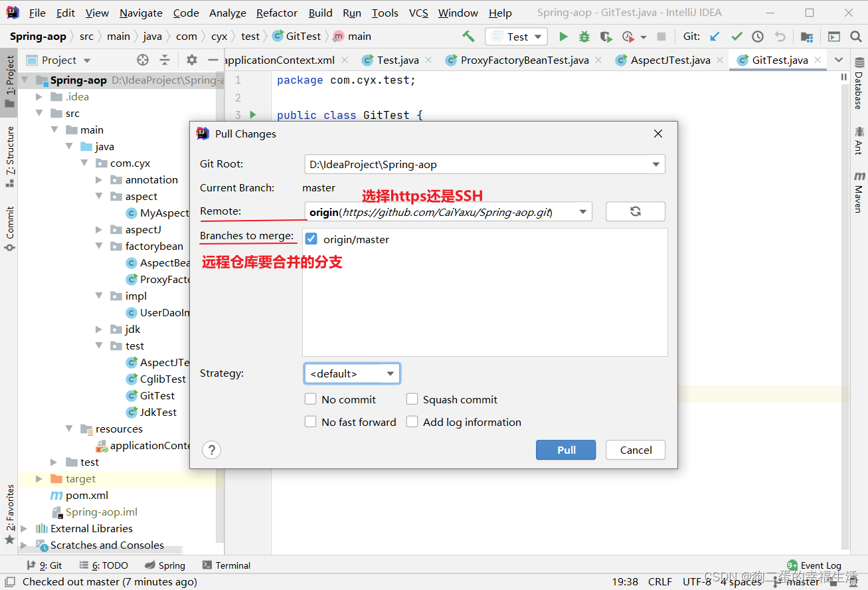Open the Terminal tool window
Image resolution: width=868 pixels, height=590 pixels.
pos(226,565)
